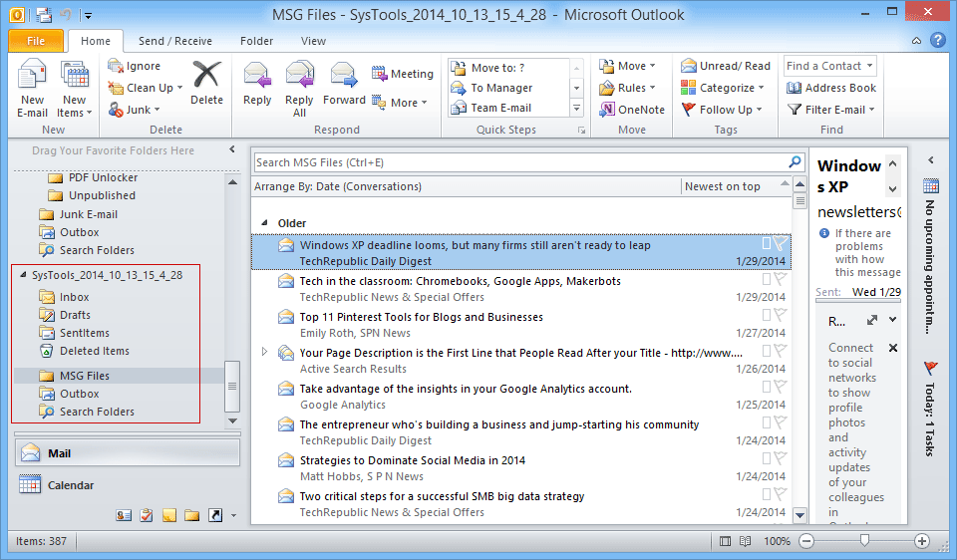Switch to Normal view in status bar
This screenshot has height=560, width=957.
click(725, 541)
